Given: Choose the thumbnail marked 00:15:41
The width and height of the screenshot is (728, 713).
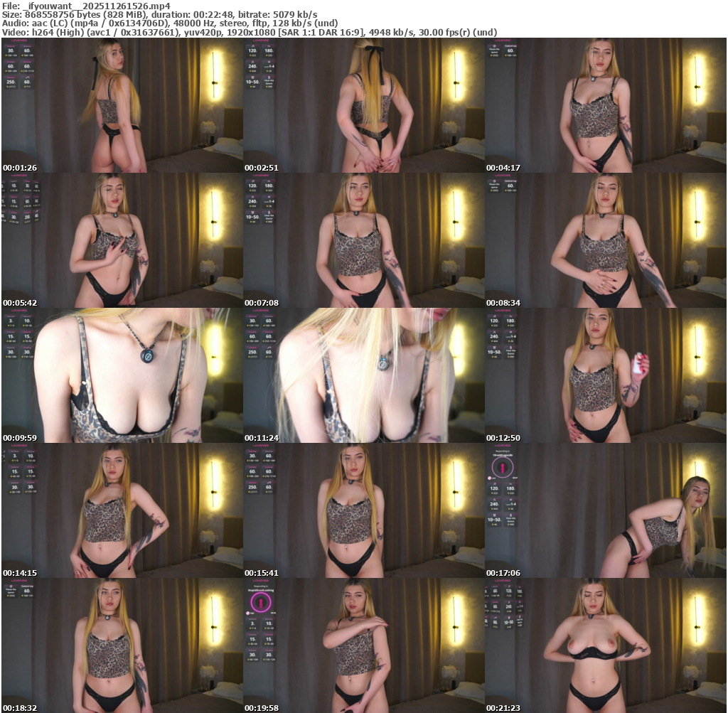Looking at the screenshot, I should 364,510.
